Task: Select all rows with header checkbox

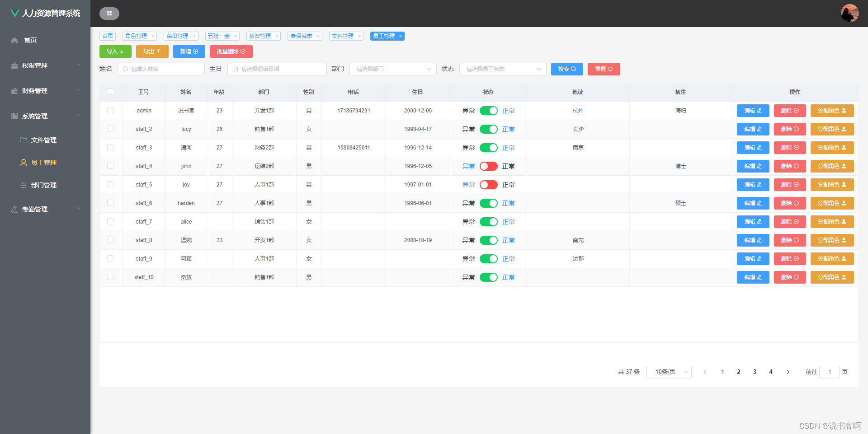Action: [x=111, y=92]
